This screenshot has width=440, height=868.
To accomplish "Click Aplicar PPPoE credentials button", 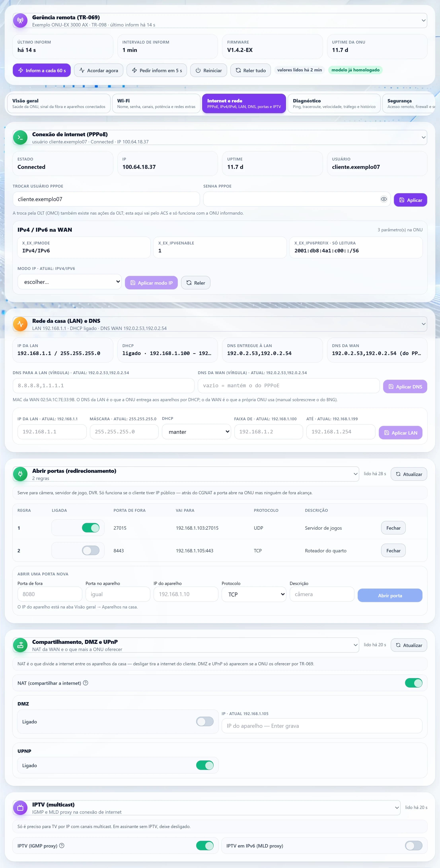I will tap(410, 200).
